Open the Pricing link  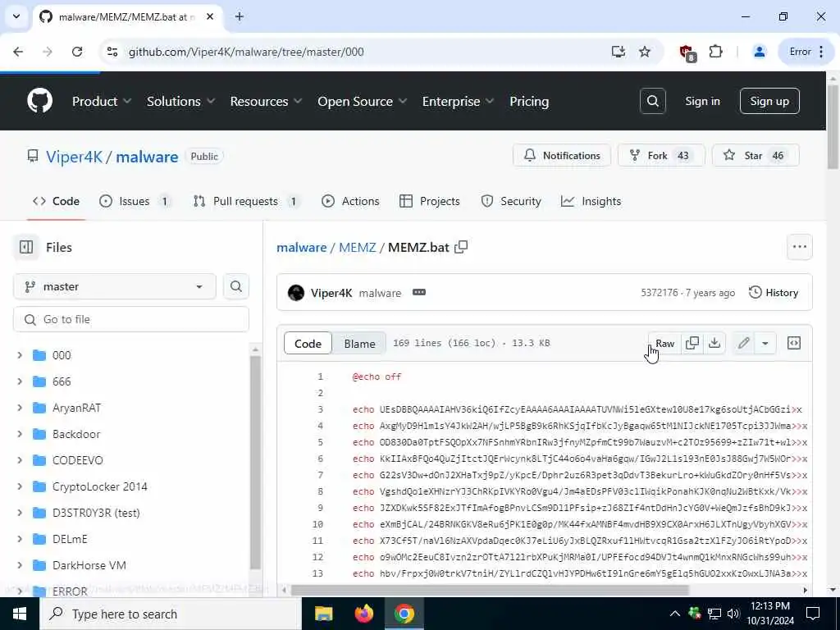click(x=529, y=101)
